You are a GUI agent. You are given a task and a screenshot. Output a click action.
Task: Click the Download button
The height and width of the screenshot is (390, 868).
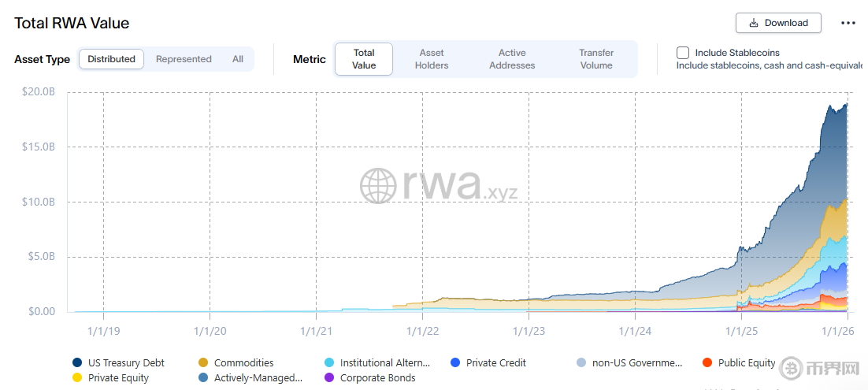[x=778, y=23]
